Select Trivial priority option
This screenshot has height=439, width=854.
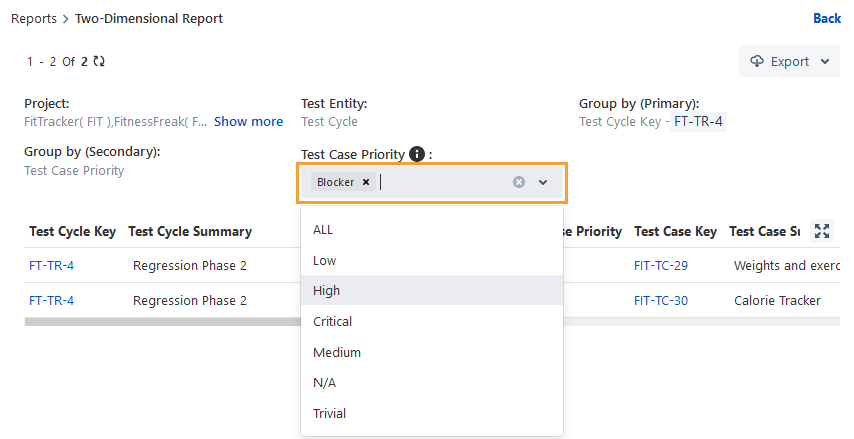[x=329, y=413]
